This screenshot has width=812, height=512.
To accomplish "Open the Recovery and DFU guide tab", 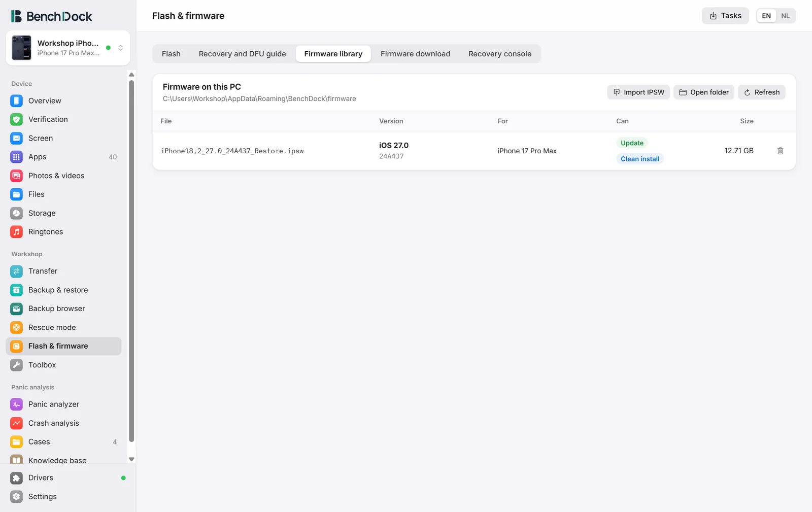I will (x=242, y=54).
